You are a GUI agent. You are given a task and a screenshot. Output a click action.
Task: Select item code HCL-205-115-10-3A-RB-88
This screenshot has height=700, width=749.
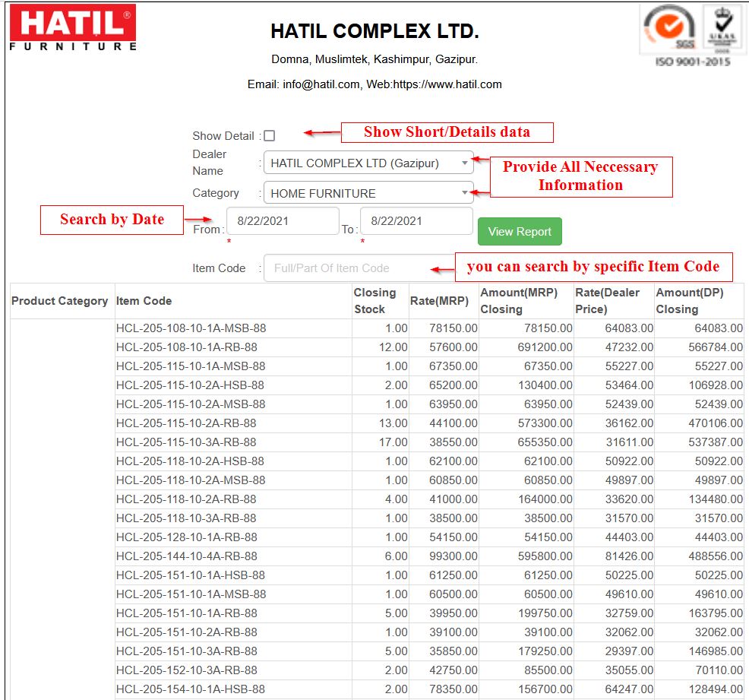(x=186, y=442)
